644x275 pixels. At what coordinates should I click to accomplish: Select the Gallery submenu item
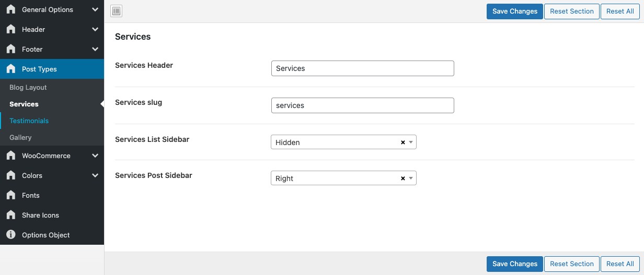(x=20, y=137)
